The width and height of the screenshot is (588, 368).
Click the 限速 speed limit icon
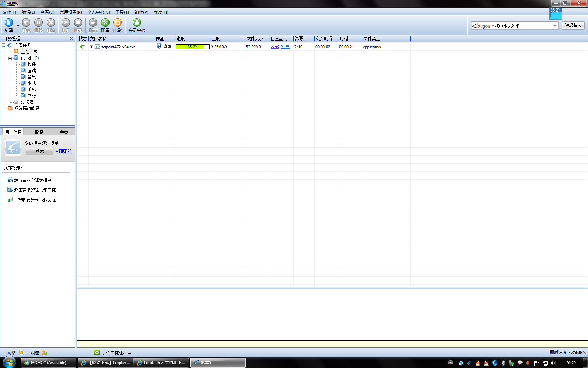(x=44, y=353)
